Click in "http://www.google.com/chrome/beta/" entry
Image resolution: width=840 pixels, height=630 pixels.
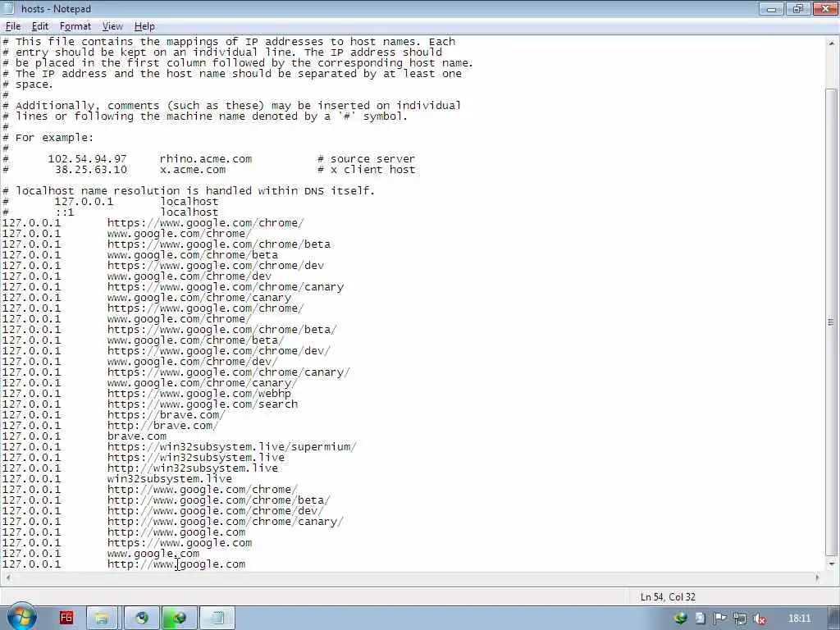(218, 500)
